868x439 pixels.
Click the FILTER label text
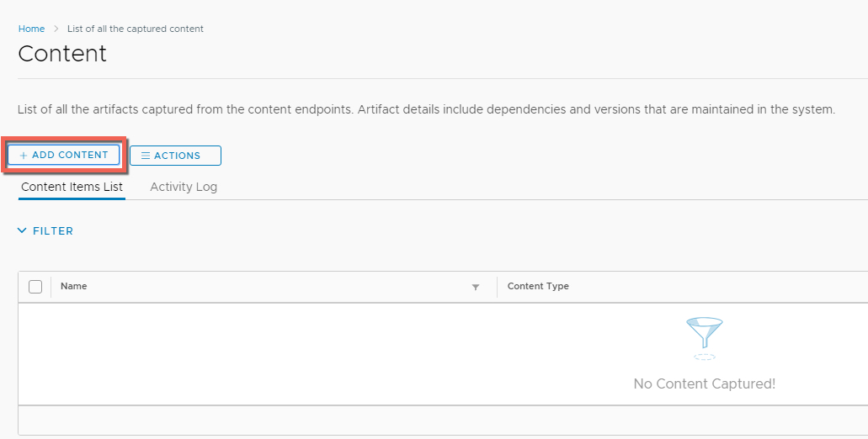point(53,231)
